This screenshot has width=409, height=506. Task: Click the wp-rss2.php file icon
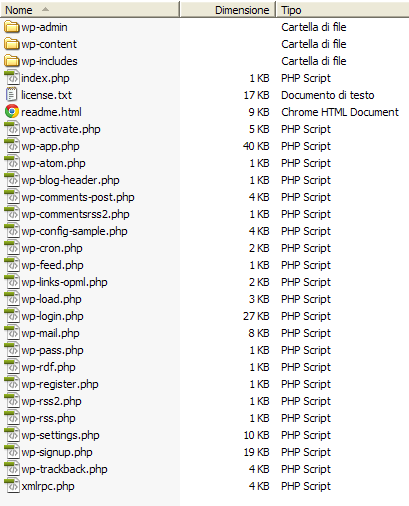(x=12, y=401)
